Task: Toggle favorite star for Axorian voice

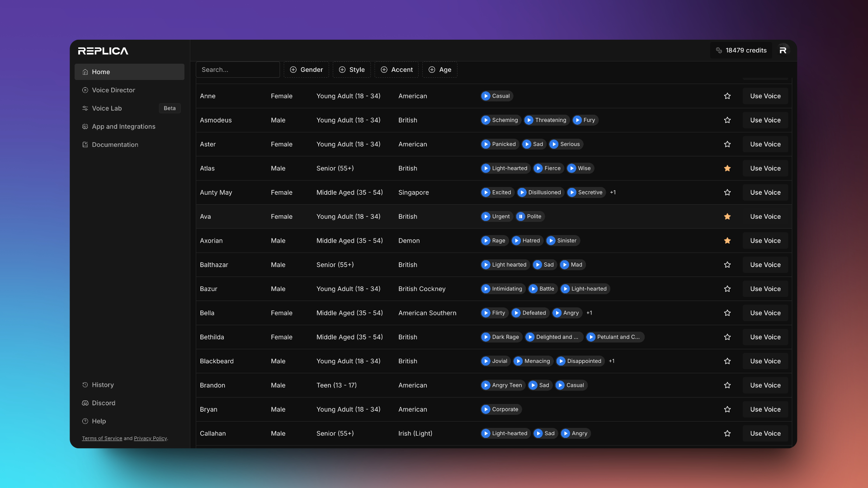Action: click(x=727, y=241)
